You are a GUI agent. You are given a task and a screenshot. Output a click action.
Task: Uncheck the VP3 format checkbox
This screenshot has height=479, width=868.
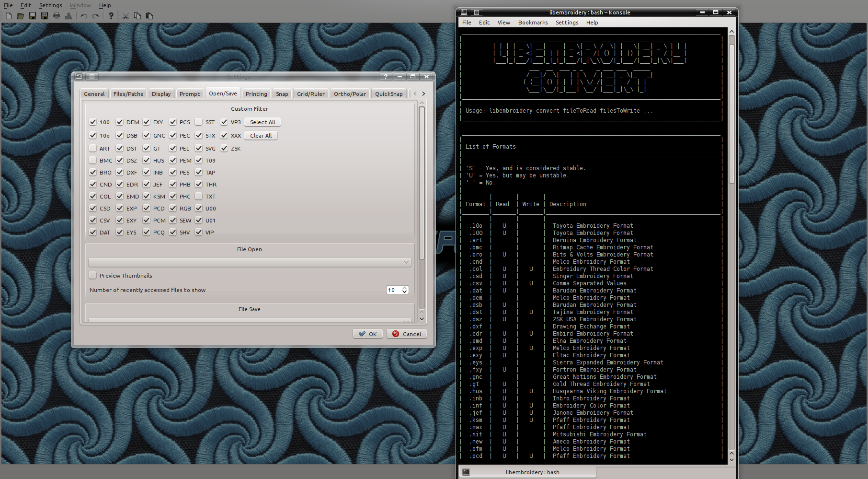point(224,122)
